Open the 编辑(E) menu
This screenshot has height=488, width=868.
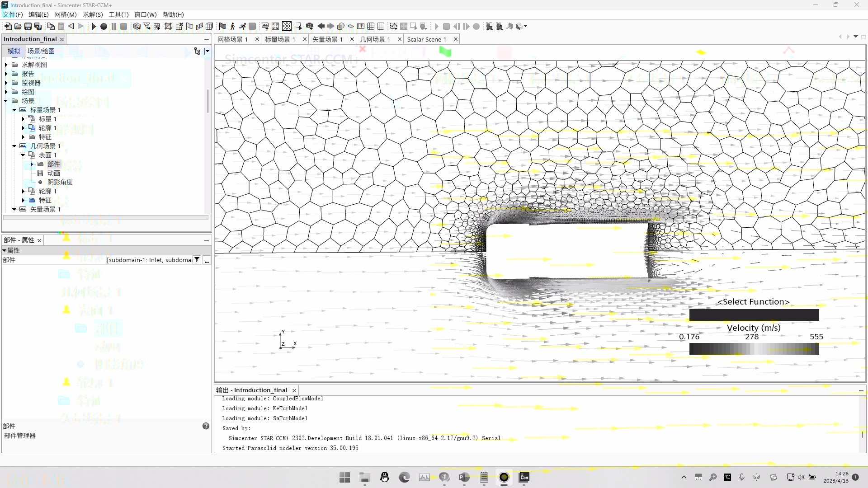pos(38,14)
